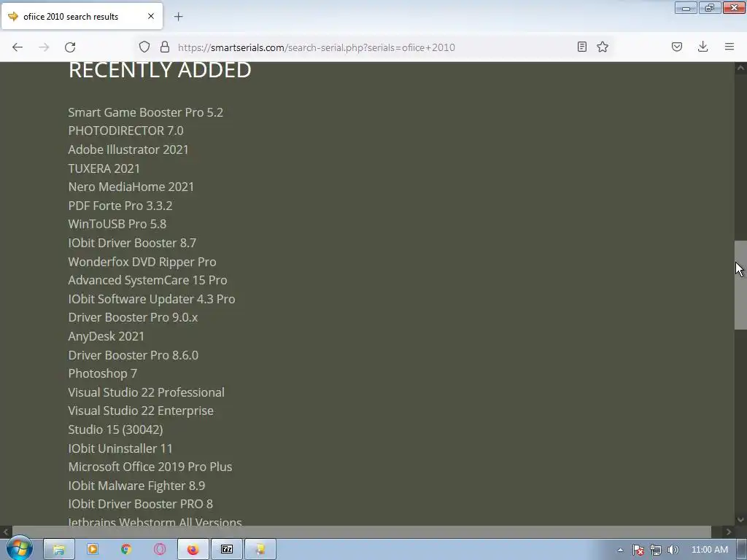Open PHOTODIRECTOR 7.0 link

125,131
